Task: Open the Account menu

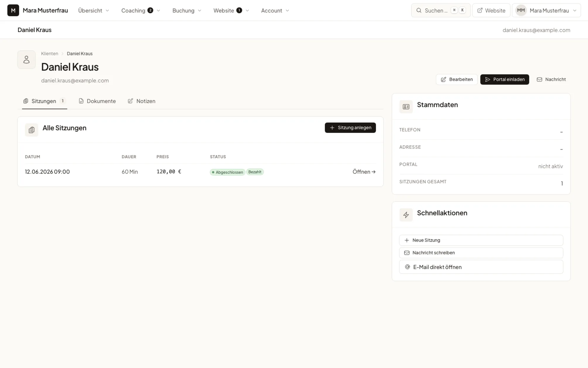Action: [x=275, y=11]
